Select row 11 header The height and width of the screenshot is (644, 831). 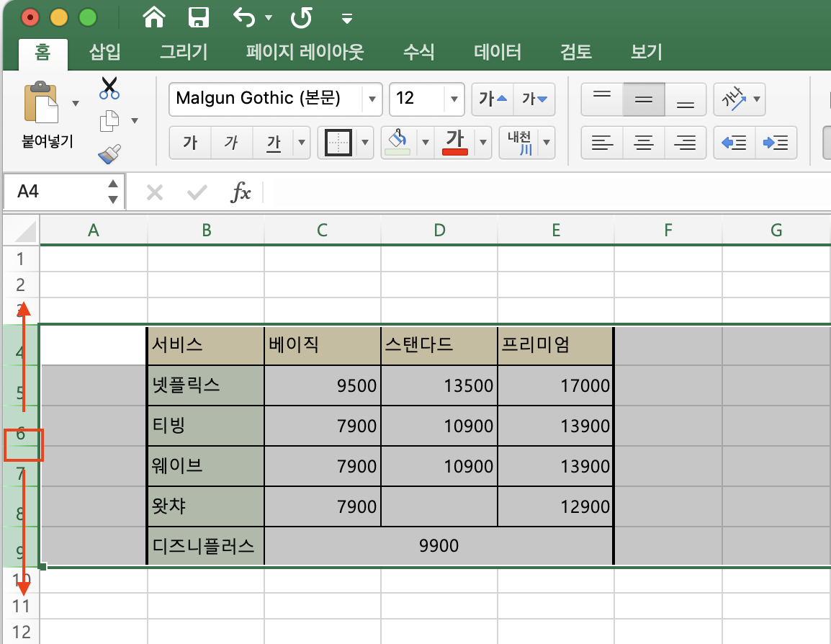pyautogui.click(x=21, y=606)
